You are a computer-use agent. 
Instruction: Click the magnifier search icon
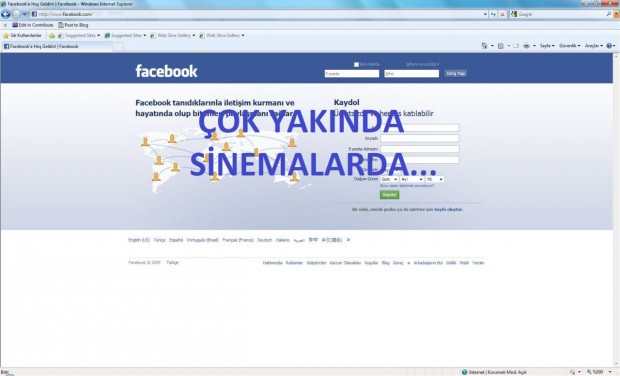(x=609, y=14)
